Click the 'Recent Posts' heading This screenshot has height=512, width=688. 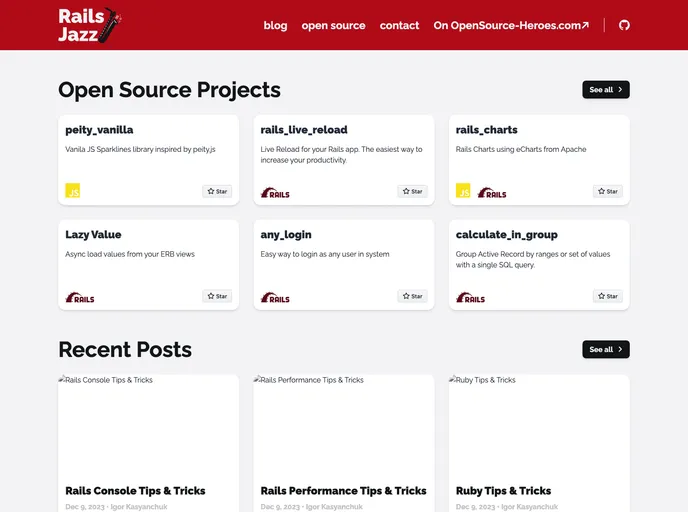click(x=125, y=350)
